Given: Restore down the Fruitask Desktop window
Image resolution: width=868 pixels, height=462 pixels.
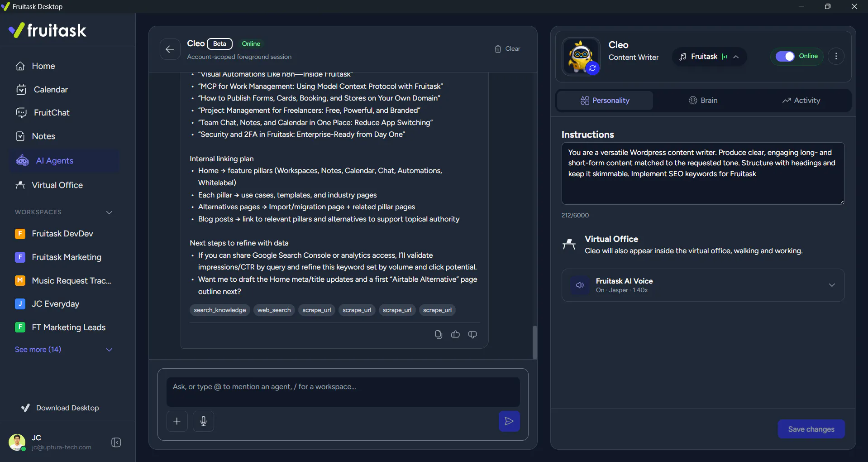Looking at the screenshot, I should pyautogui.click(x=828, y=6).
